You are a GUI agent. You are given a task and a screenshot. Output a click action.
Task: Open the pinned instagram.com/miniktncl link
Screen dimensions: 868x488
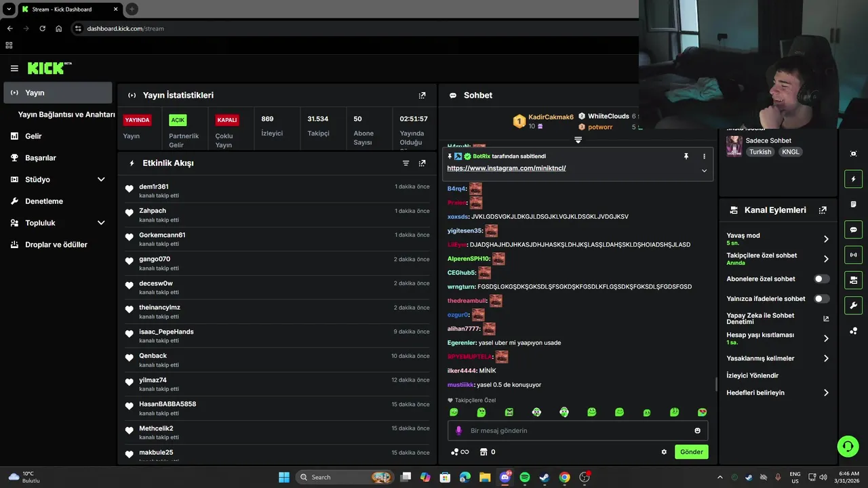506,168
